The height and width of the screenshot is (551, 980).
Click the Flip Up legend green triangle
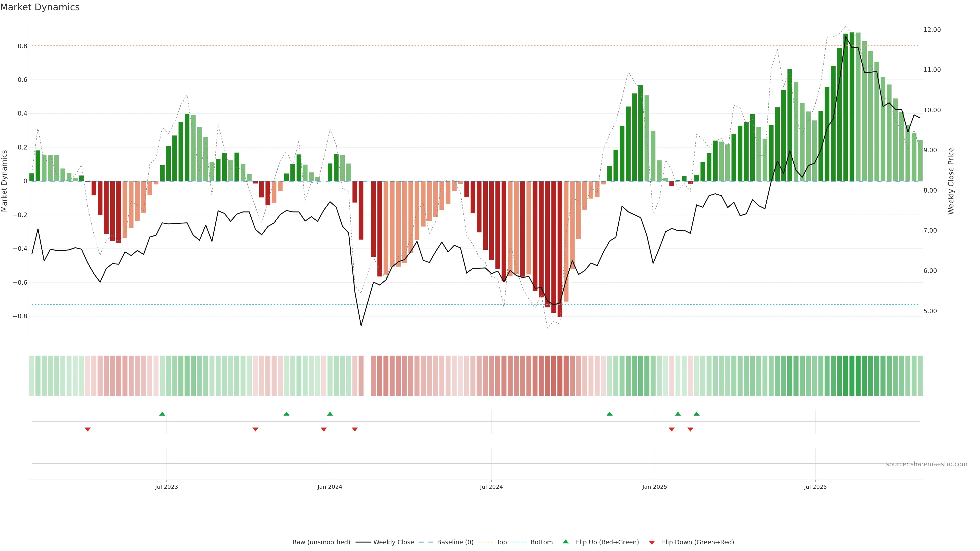click(566, 542)
